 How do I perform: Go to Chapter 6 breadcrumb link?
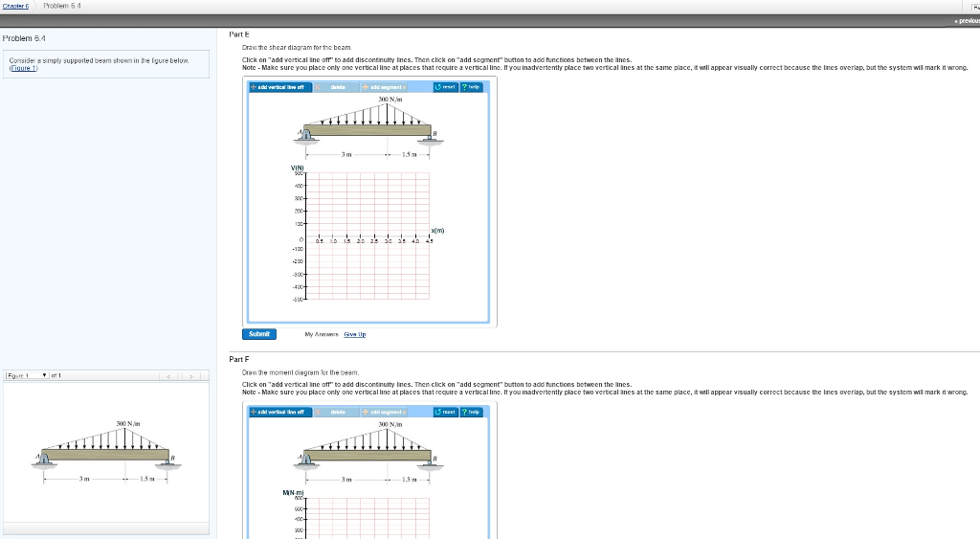point(14,6)
